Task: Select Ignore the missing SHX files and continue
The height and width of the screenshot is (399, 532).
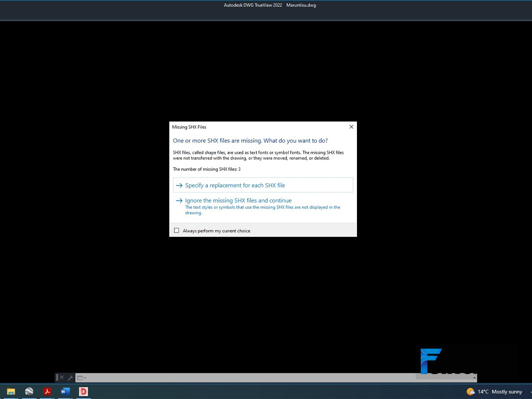Action: point(263,206)
